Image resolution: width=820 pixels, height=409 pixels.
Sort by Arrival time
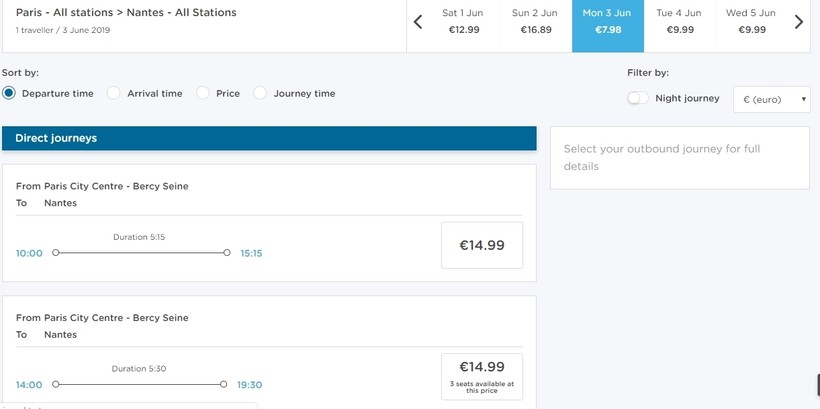click(114, 93)
